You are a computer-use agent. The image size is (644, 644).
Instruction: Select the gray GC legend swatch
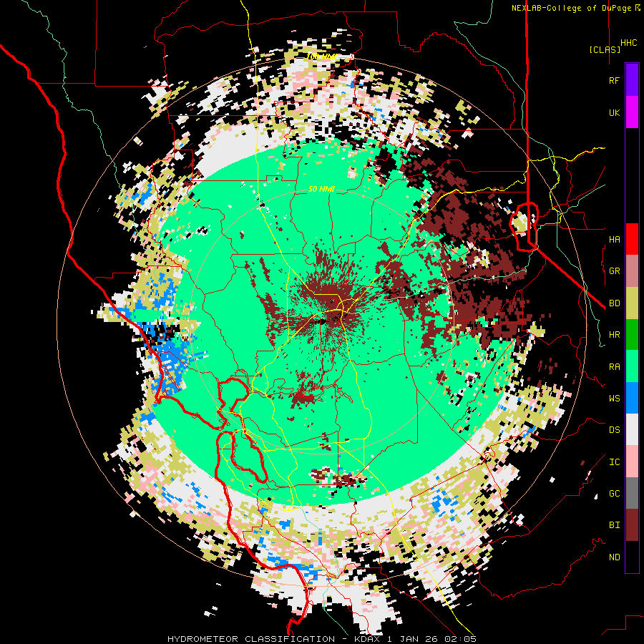click(x=632, y=493)
